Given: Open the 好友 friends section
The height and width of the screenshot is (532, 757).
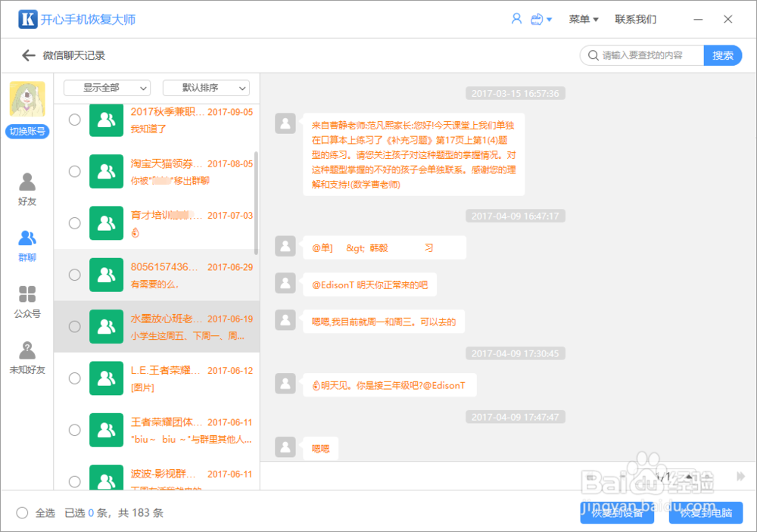Looking at the screenshot, I should pyautogui.click(x=27, y=189).
